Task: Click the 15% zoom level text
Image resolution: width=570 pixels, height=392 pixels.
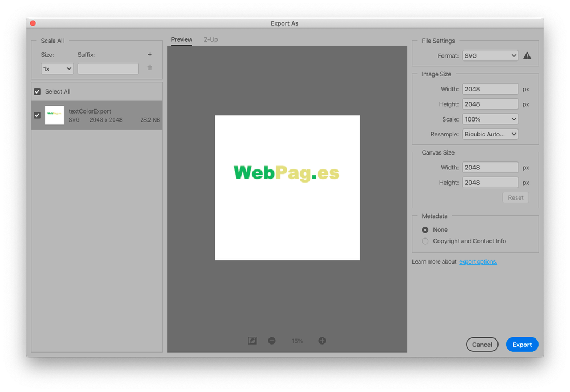Action: pos(297,341)
